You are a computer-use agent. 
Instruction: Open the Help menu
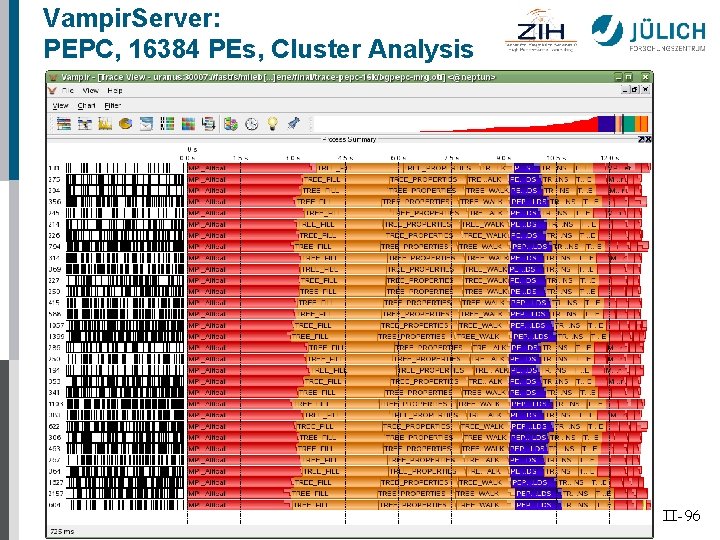coord(114,90)
